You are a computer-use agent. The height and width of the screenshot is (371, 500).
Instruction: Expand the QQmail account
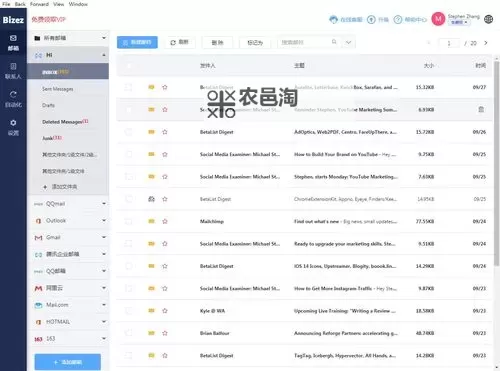[x=104, y=204]
